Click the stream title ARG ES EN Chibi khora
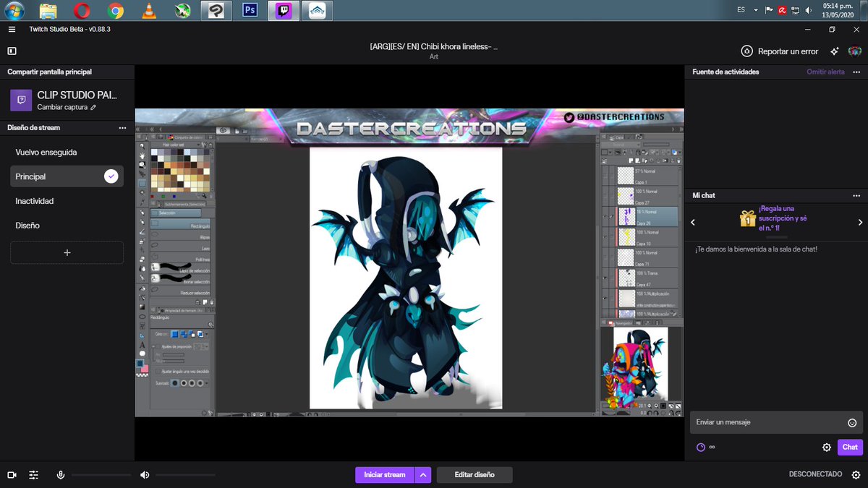The width and height of the screenshot is (868, 488). click(x=433, y=46)
